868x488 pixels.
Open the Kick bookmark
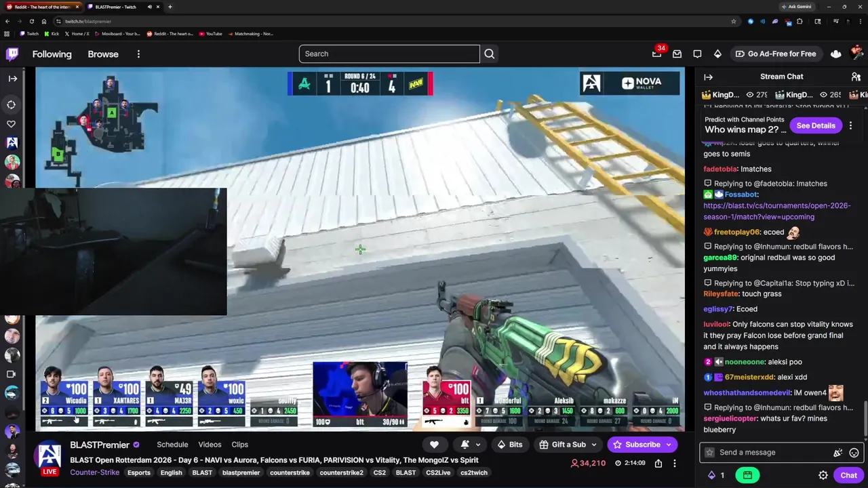[52, 34]
